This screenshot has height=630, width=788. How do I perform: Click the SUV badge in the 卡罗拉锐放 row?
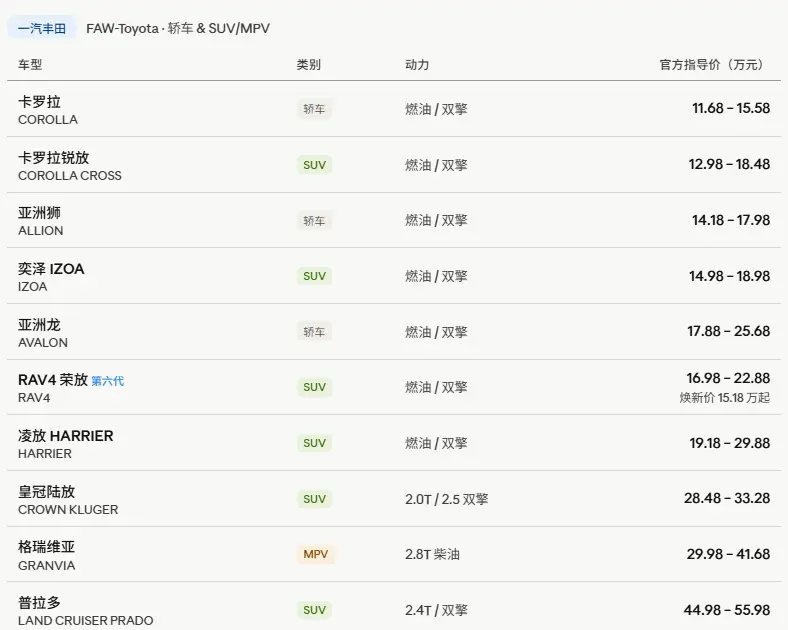315,165
